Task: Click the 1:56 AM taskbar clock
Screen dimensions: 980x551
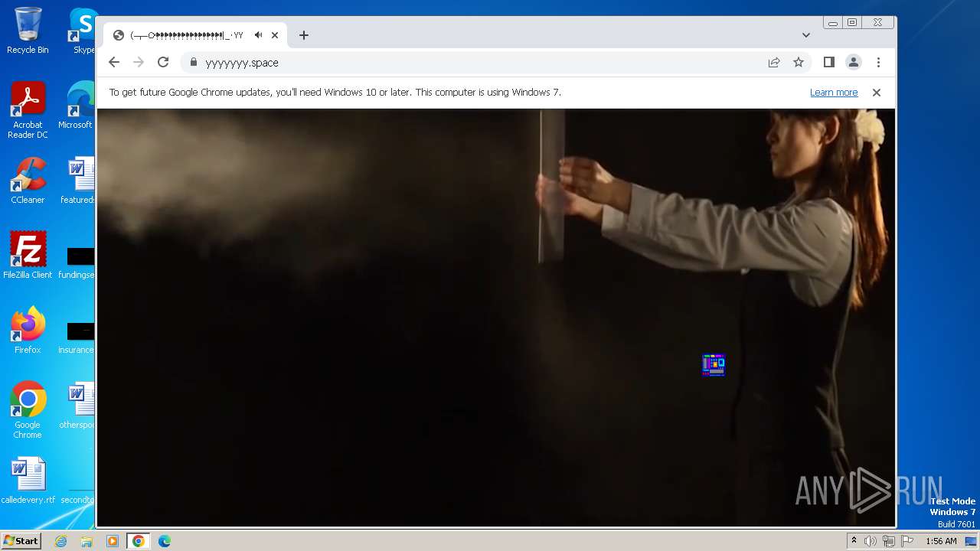Action: tap(941, 541)
